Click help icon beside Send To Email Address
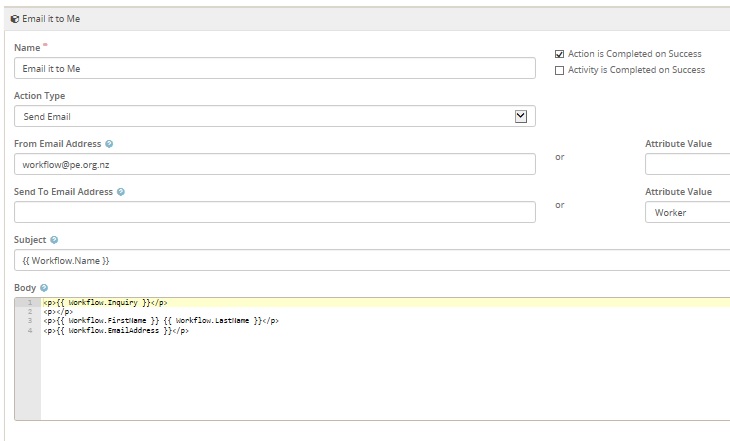 tap(121, 192)
